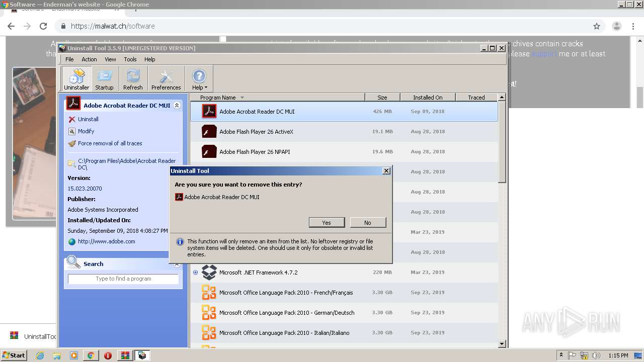Open Windows Media Player from the taskbar

(x=74, y=355)
